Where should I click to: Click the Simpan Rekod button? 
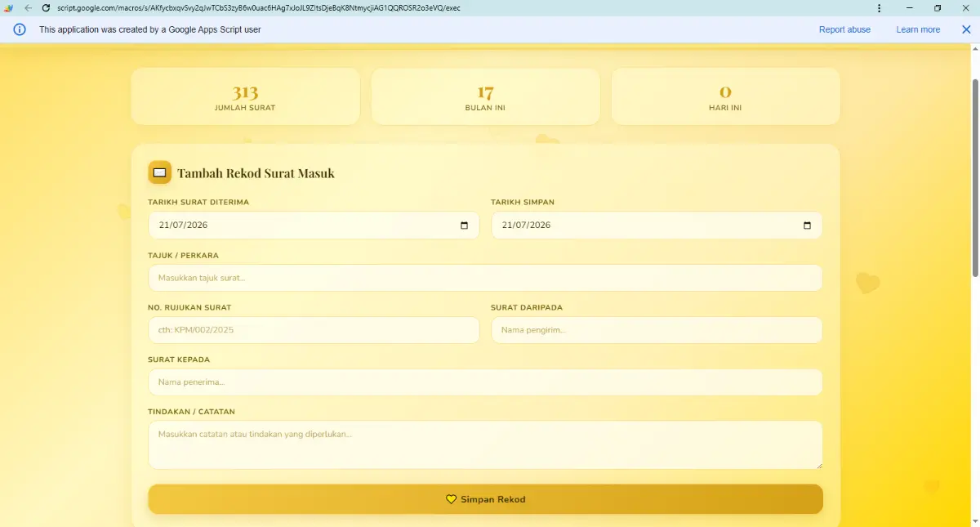click(x=485, y=499)
